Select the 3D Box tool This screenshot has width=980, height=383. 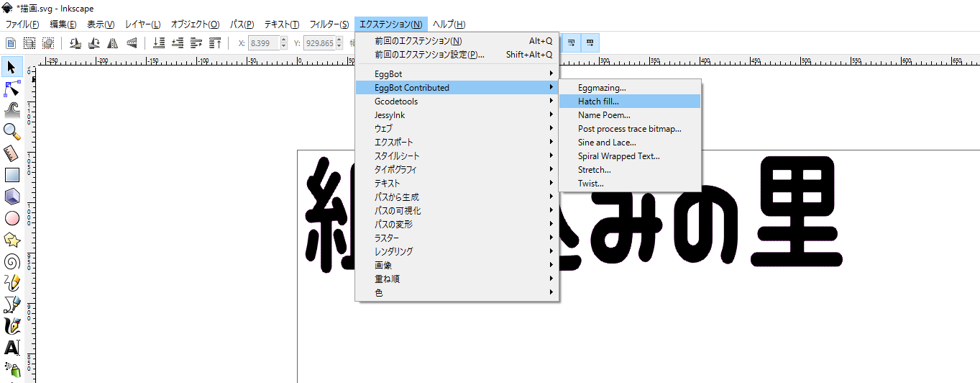(x=12, y=196)
